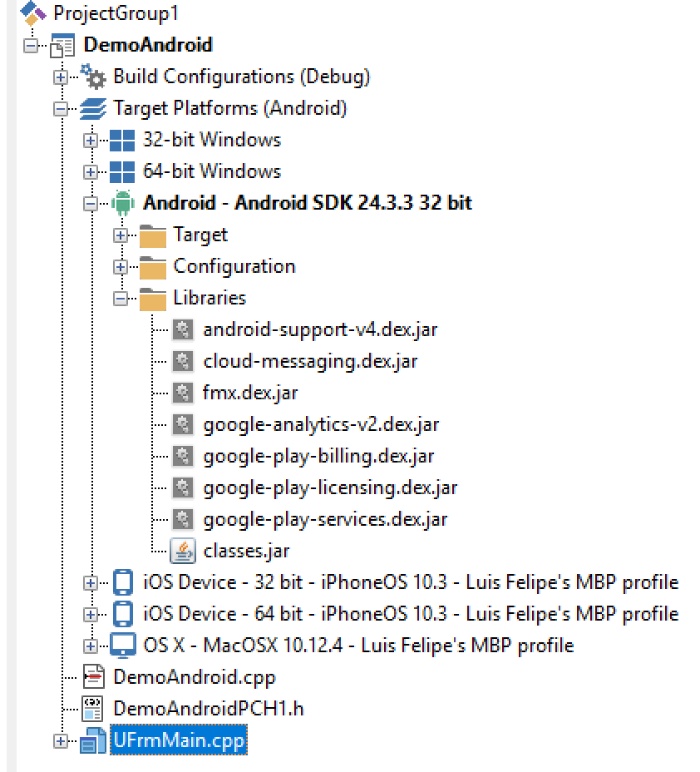This screenshot has height=772, width=700.
Task: Select android-support-v4.dex.jar file name
Action: coord(320,330)
